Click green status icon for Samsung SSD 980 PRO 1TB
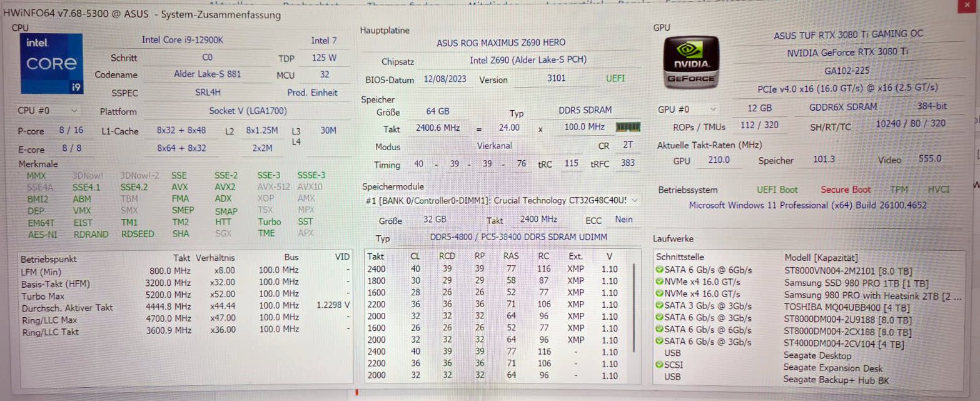Screen dimensions: 980x401 tap(659, 282)
